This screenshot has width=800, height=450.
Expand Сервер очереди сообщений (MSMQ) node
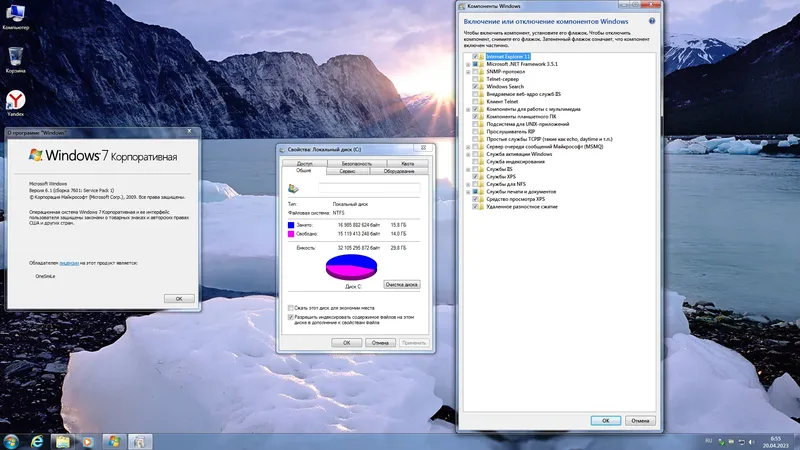[x=468, y=147]
